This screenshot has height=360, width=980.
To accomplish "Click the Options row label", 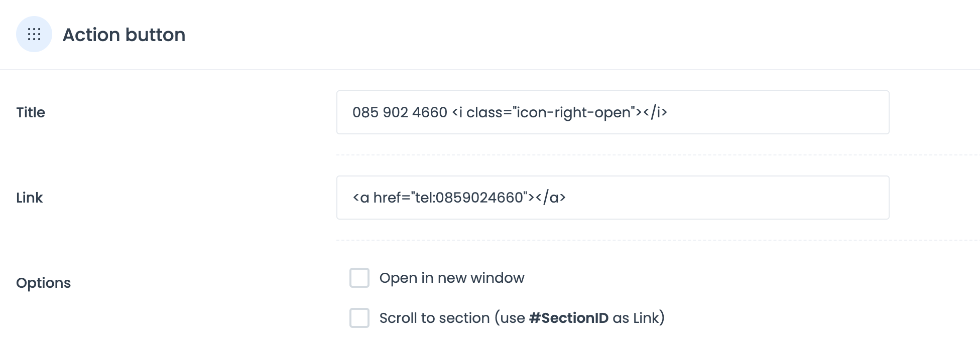I will click(44, 283).
